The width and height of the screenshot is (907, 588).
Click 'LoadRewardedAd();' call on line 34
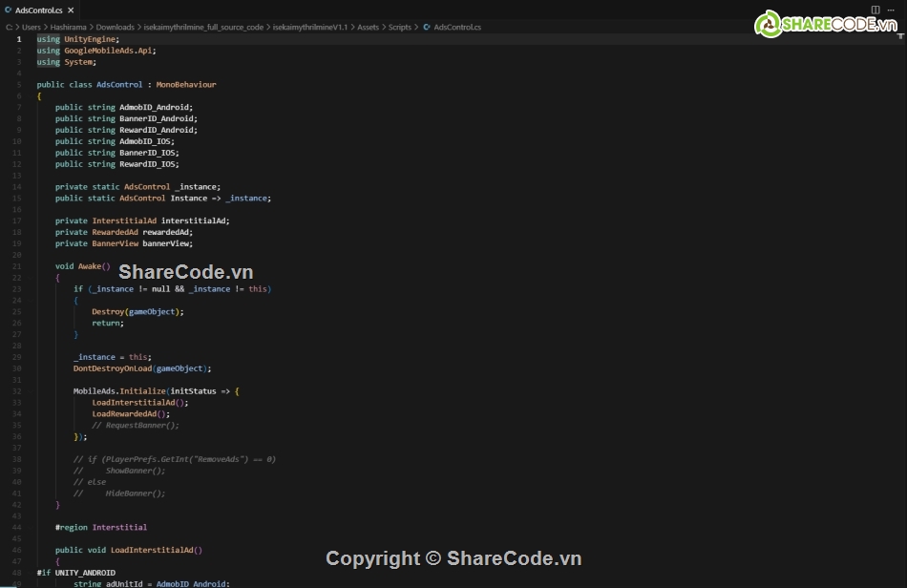(131, 414)
